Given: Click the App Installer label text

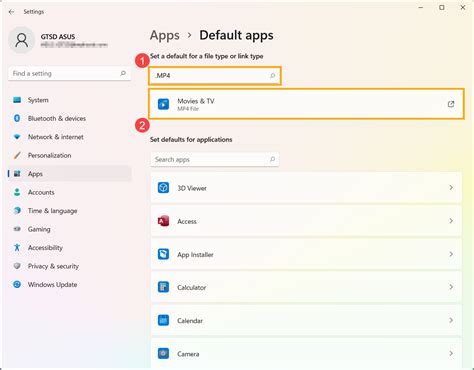Looking at the screenshot, I should (195, 255).
